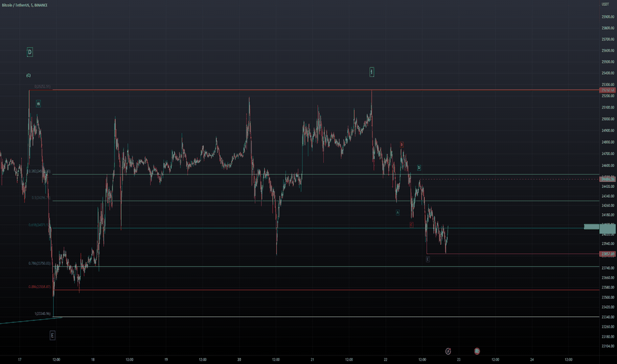Click the 1(23340.96) Fibonacci level label
Screen dimensions: 617x364
[x=42, y=314]
